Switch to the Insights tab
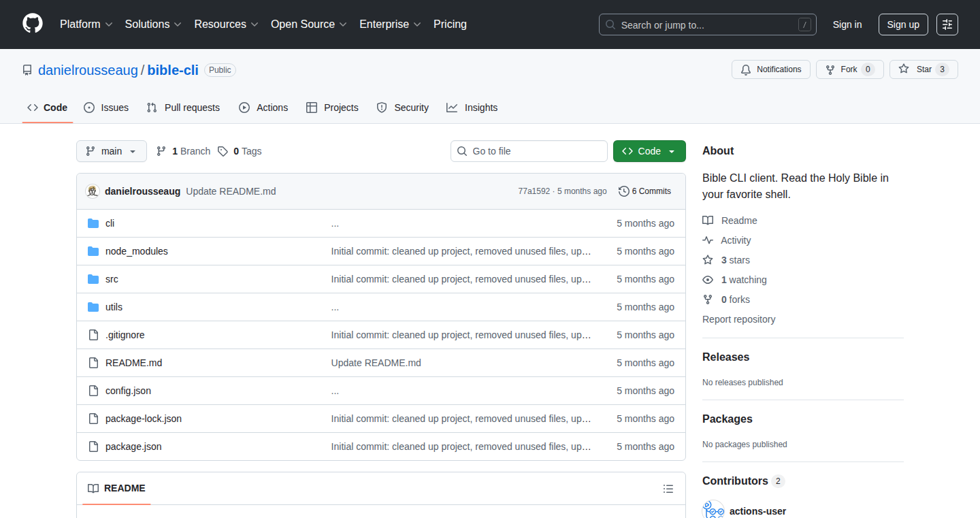The width and height of the screenshot is (980, 518). 472,108
